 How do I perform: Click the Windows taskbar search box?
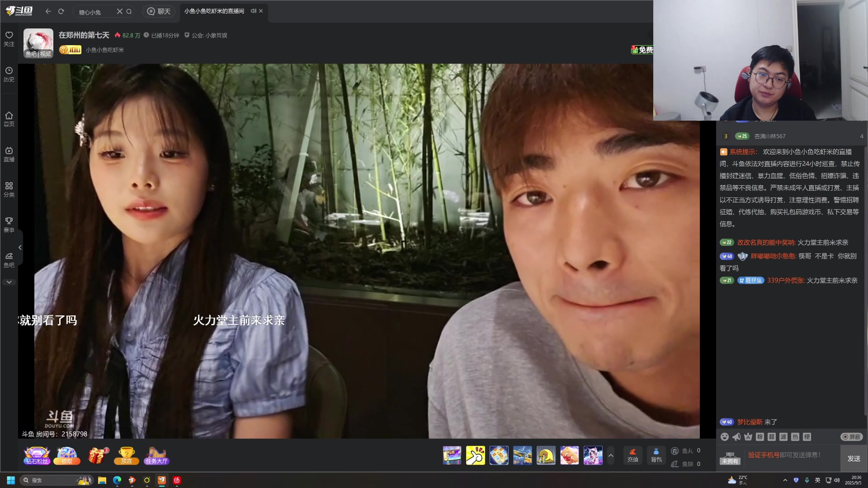click(57, 480)
